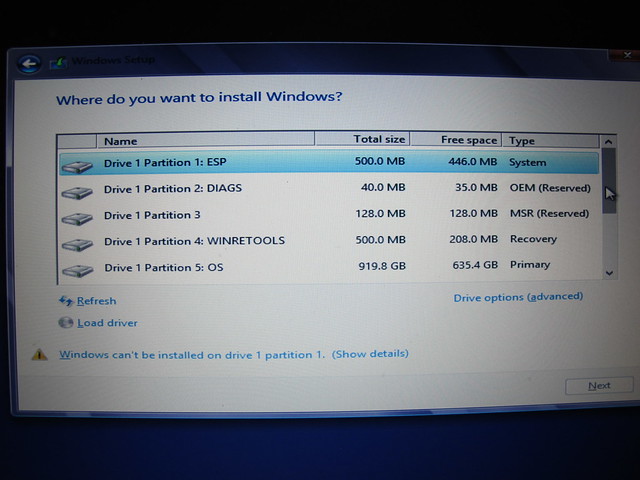Click Show details in the warning message
640x480 pixels.
370,353
